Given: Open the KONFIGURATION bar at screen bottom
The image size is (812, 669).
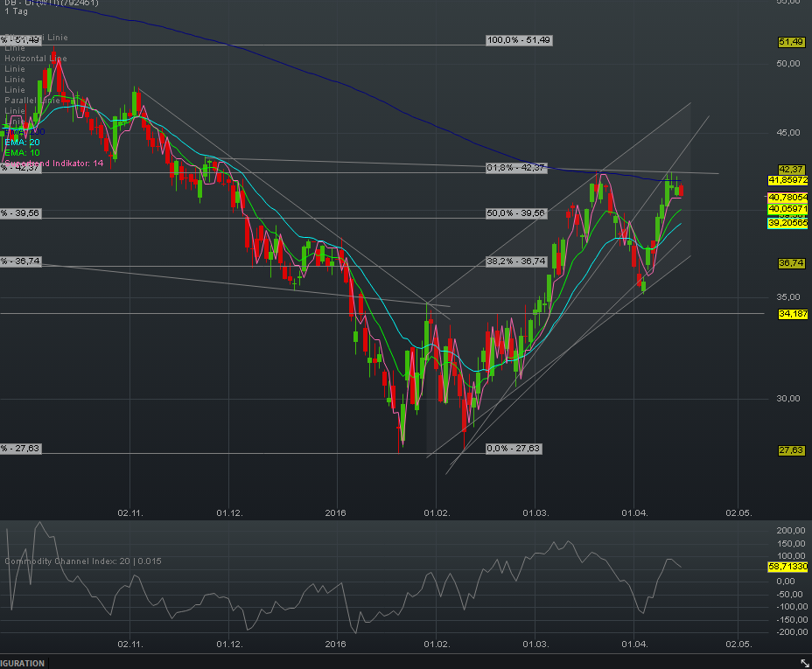Looking at the screenshot, I should [22, 663].
